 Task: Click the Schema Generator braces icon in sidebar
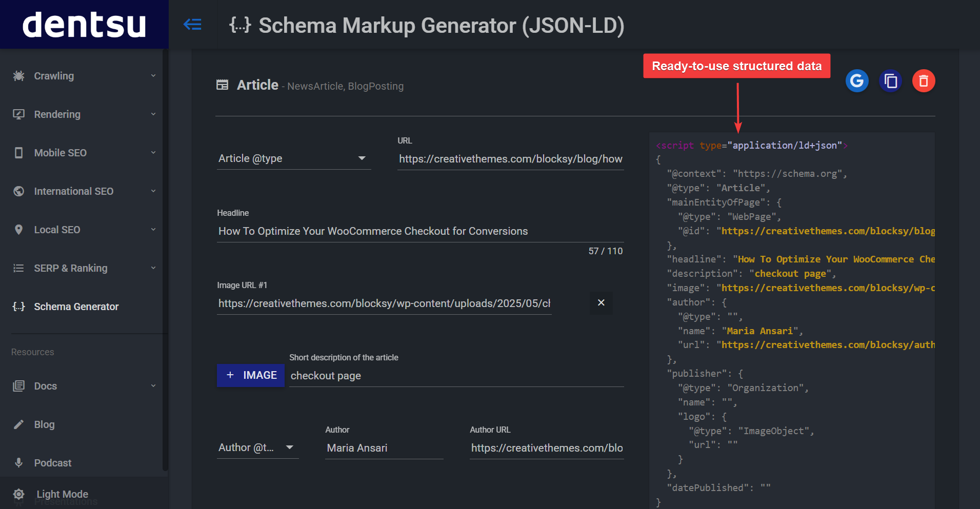click(x=19, y=307)
